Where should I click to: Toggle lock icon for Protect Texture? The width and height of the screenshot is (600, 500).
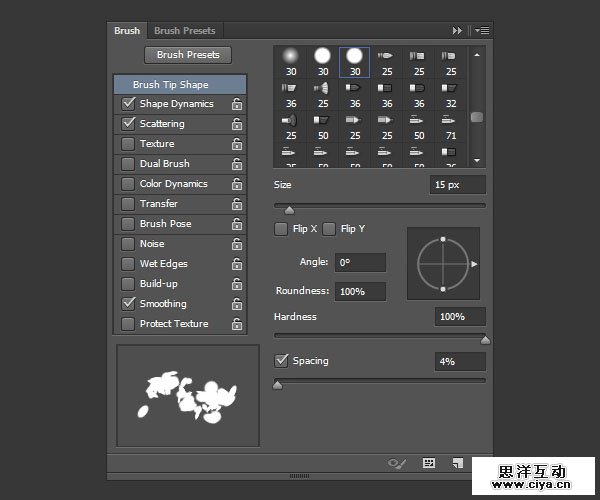pyautogui.click(x=237, y=324)
